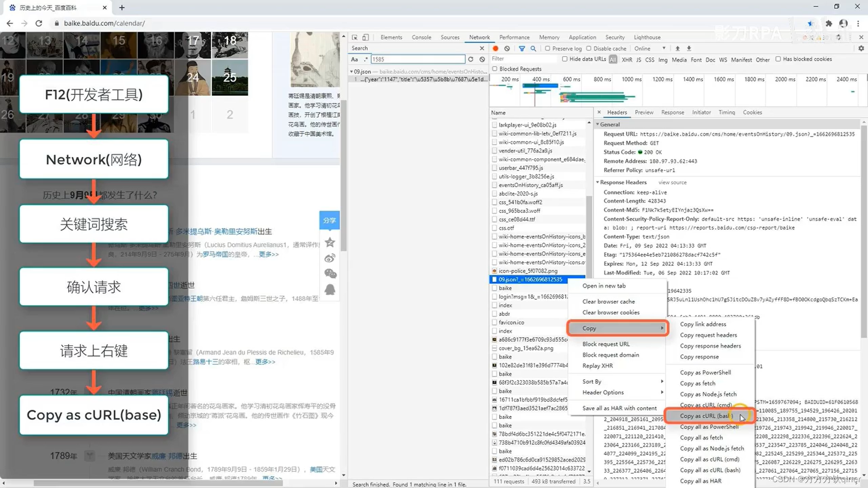Viewport: 868px width, 488px height.
Task: Open the Response tab of request
Action: point(672,113)
